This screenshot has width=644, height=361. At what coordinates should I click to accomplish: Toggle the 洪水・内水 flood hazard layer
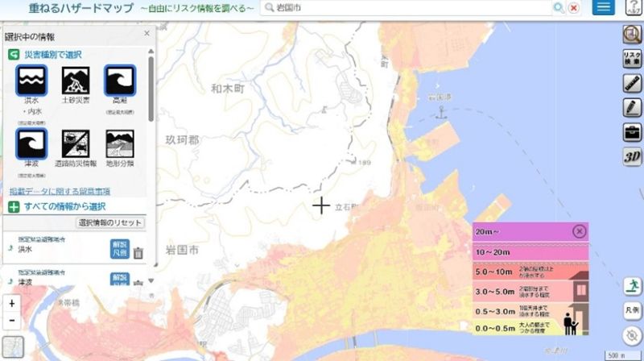click(x=31, y=81)
